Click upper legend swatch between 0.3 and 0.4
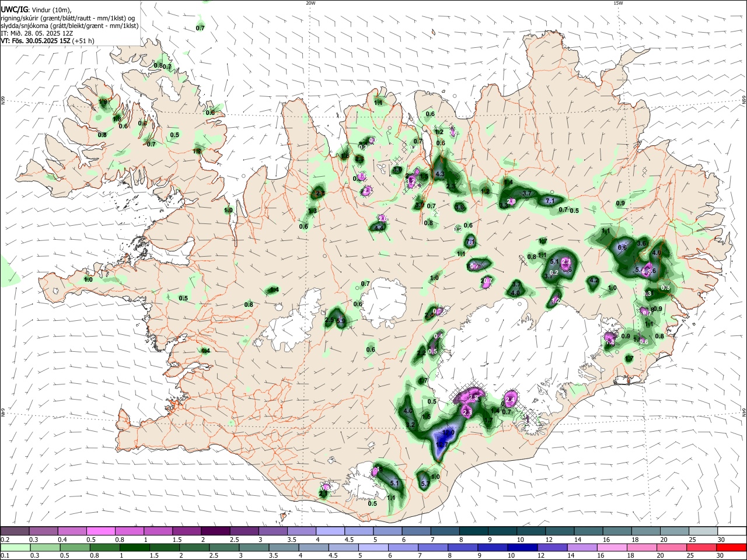 pos(43,531)
